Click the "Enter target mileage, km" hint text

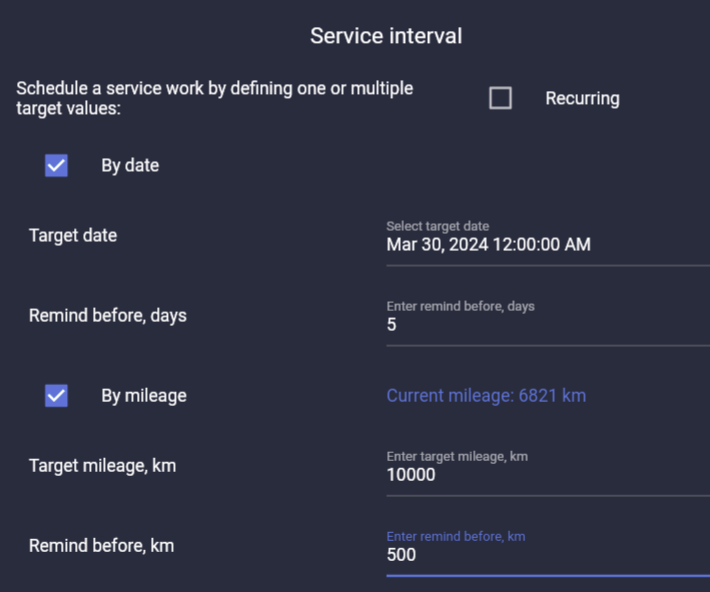(x=457, y=456)
